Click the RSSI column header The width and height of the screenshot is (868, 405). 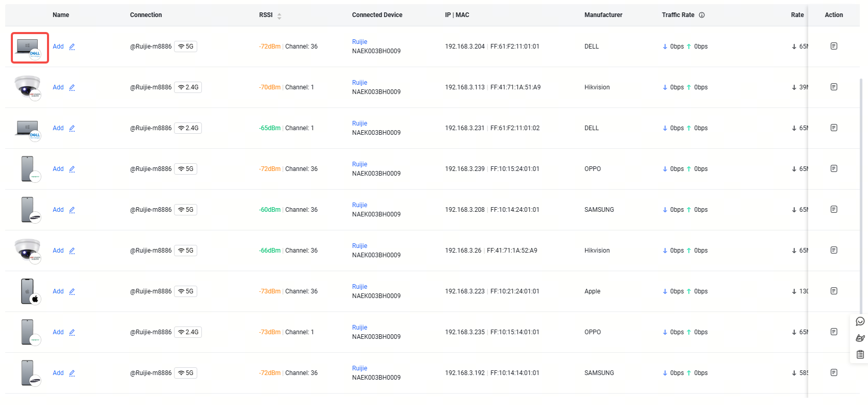(x=266, y=15)
